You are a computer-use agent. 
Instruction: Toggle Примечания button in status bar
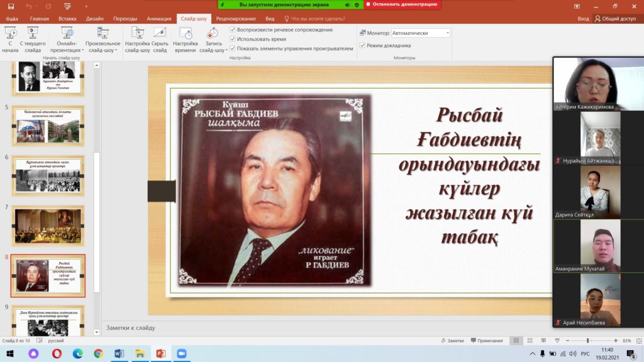pyautogui.click(x=487, y=341)
